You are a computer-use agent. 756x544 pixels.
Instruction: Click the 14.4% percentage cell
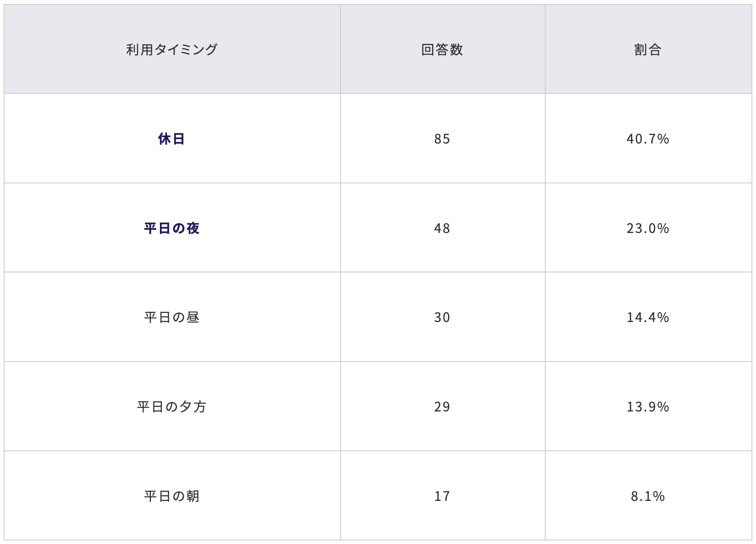click(x=648, y=318)
